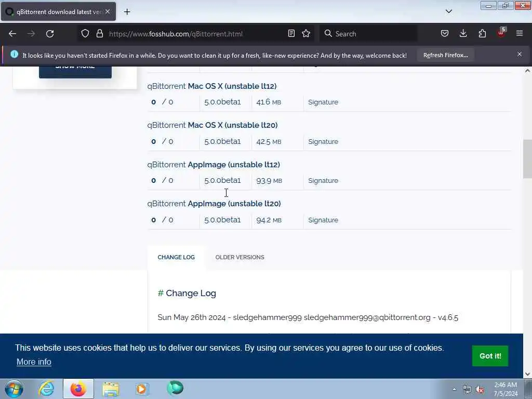Open uBlock extension icon with badge
The width and height of the screenshot is (532, 399).
[501, 33]
